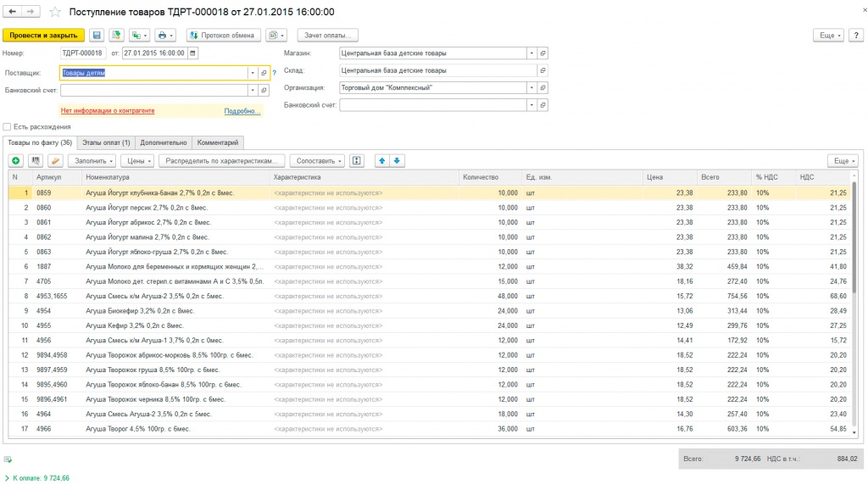Expand the К оплате: 9 724,66 section
Viewport: 868px width, 484px height.
37,478
